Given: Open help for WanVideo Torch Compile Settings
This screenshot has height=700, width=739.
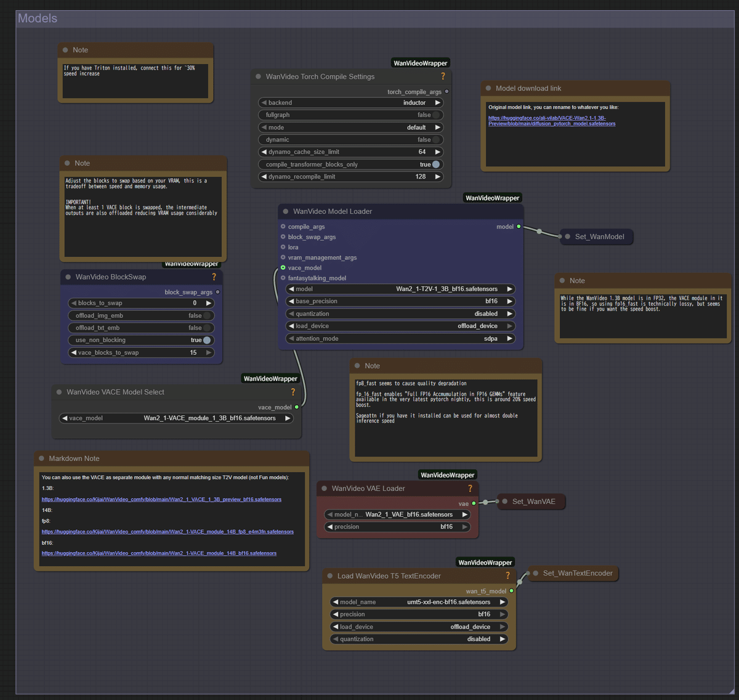Looking at the screenshot, I should pos(443,76).
